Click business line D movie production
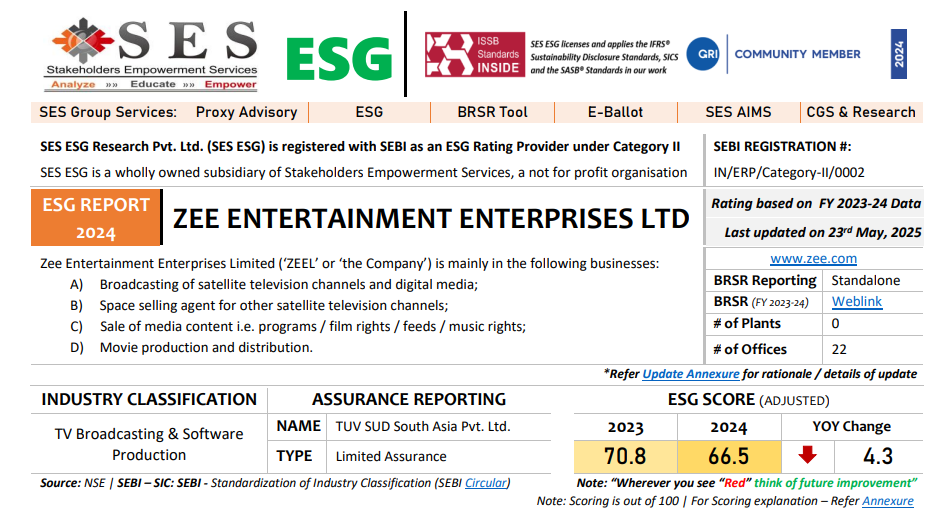This screenshot has height=514, width=949. (206, 348)
